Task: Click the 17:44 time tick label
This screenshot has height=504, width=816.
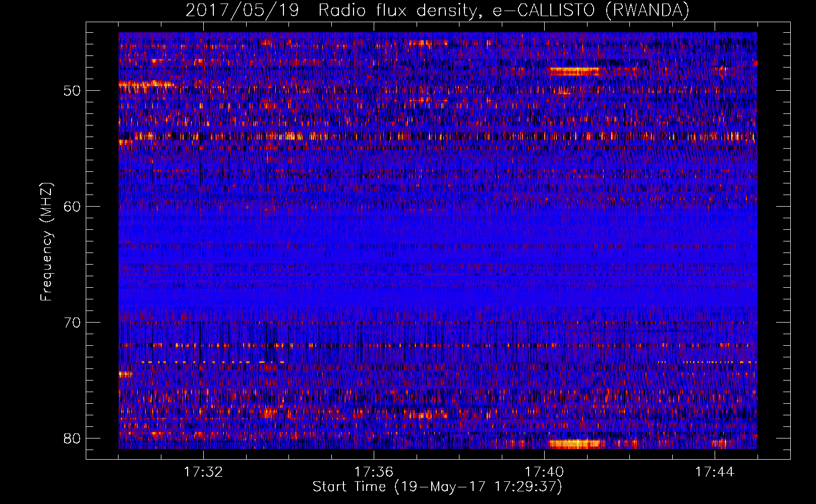Action: click(715, 472)
